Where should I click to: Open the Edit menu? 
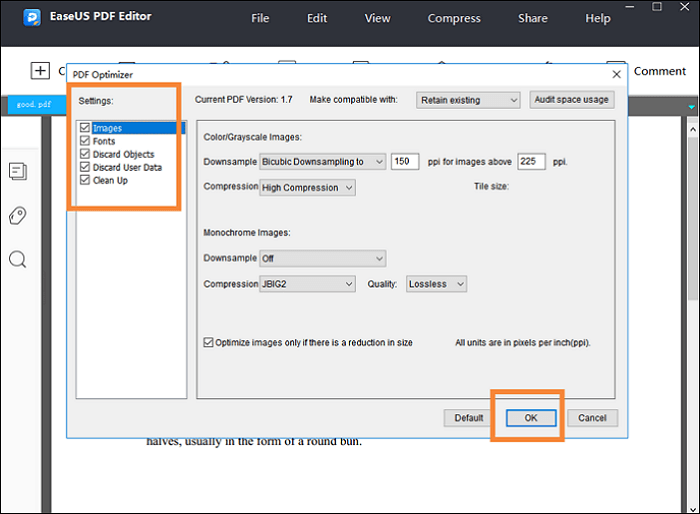[317, 18]
